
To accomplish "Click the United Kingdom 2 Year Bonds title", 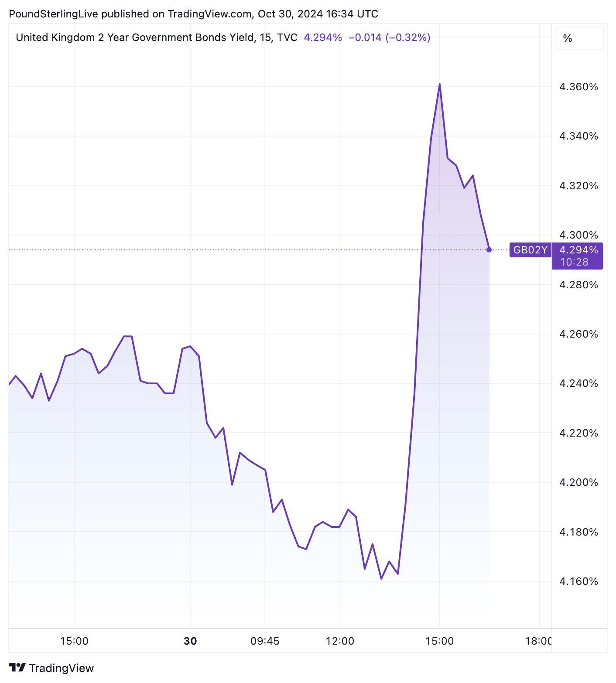I will point(135,38).
